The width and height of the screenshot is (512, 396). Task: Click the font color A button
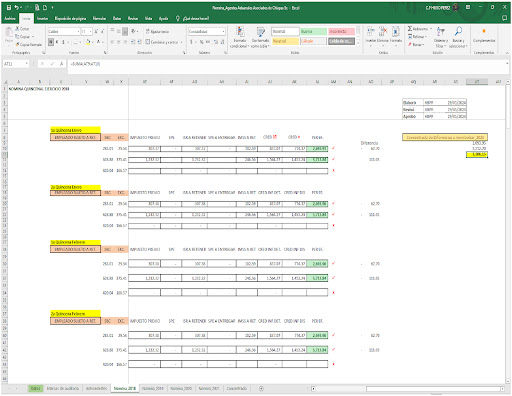(99, 42)
